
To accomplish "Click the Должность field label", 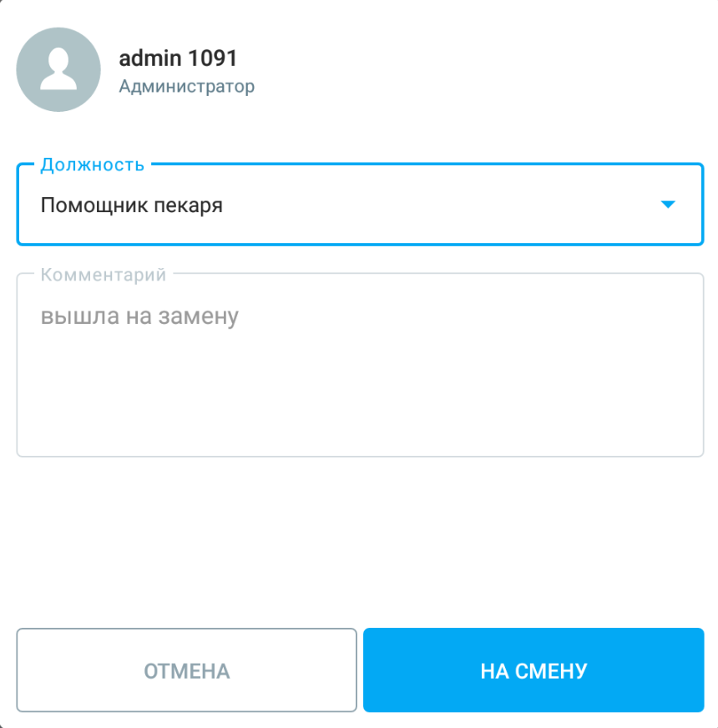I will pyautogui.click(x=93, y=164).
